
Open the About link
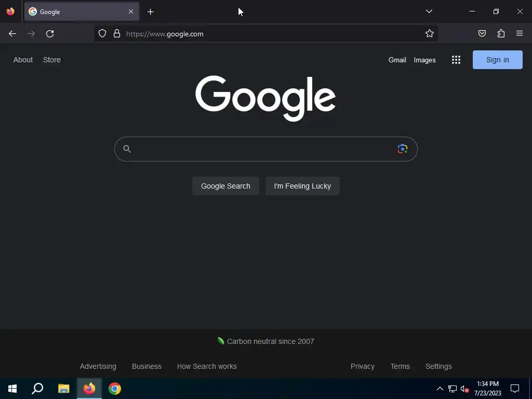(x=23, y=60)
